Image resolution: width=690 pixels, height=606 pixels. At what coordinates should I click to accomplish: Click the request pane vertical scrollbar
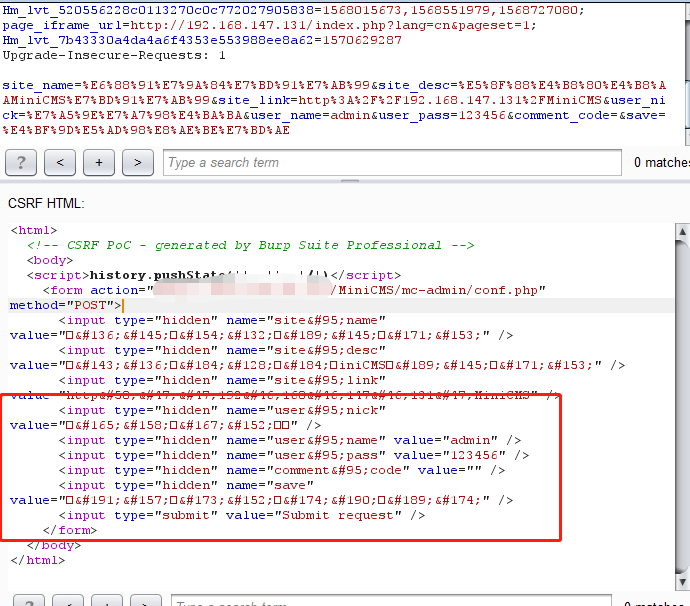(687, 73)
